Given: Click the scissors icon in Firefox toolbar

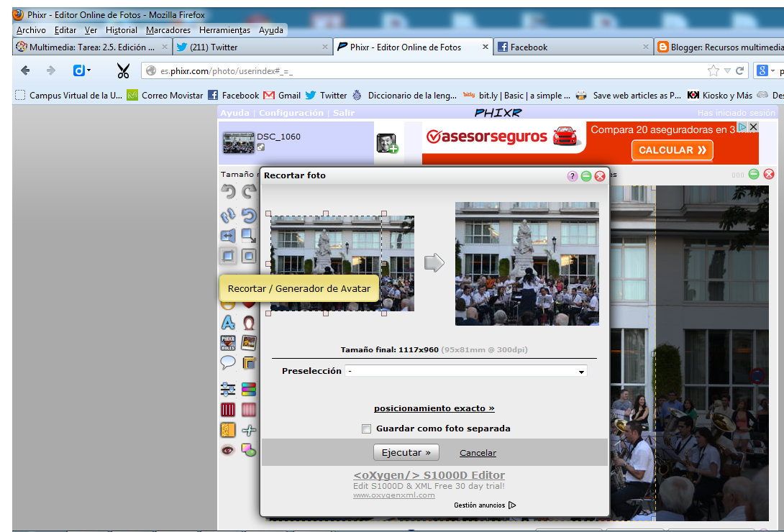Looking at the screenshot, I should [x=123, y=71].
